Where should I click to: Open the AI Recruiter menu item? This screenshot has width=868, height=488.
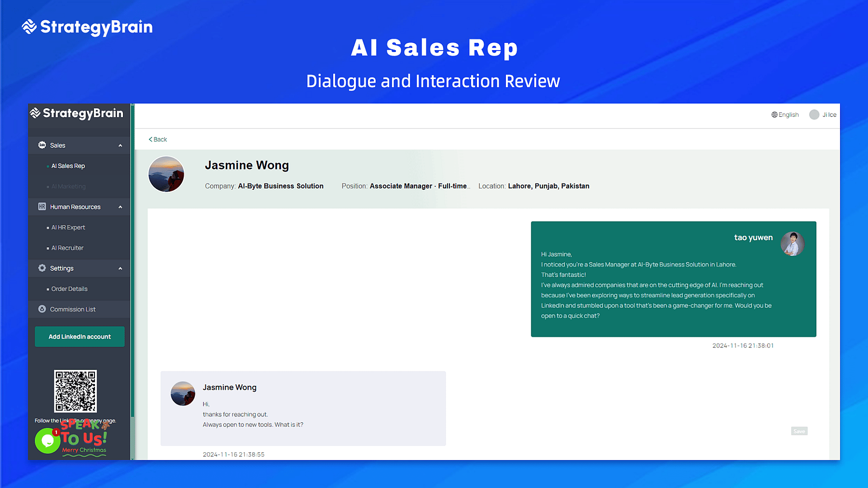pos(68,248)
